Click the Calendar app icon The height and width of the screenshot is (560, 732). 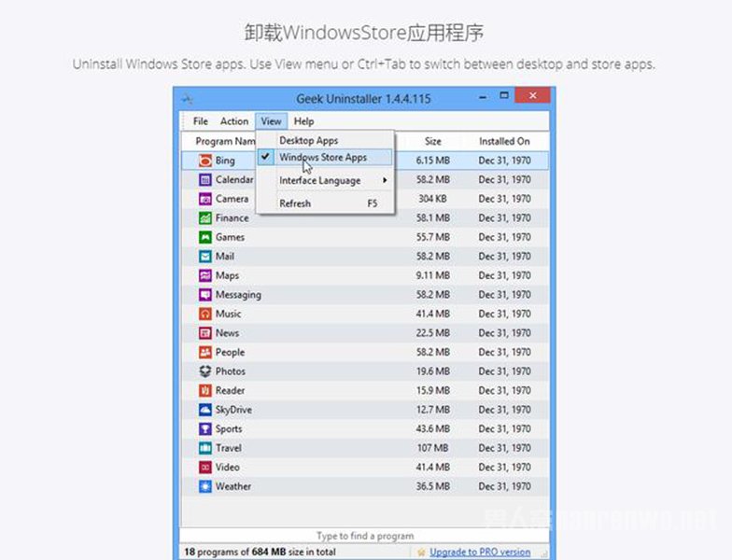pyautogui.click(x=205, y=179)
